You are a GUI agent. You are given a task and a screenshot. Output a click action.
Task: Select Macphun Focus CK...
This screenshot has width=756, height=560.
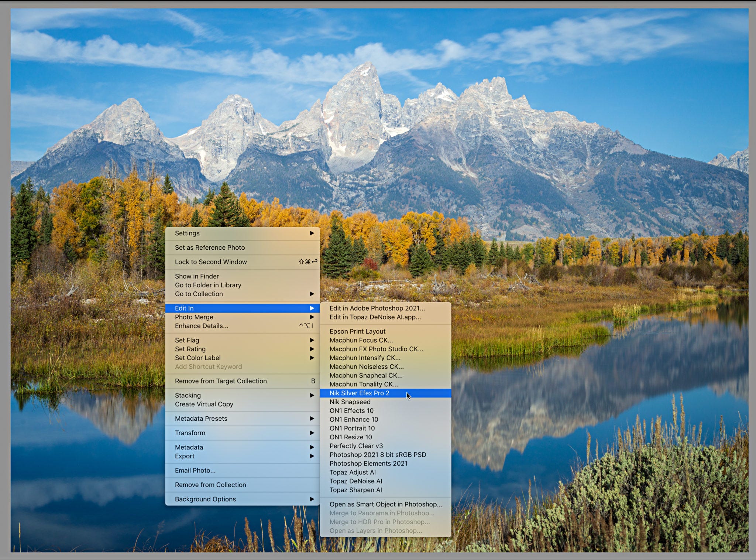pyautogui.click(x=385, y=340)
